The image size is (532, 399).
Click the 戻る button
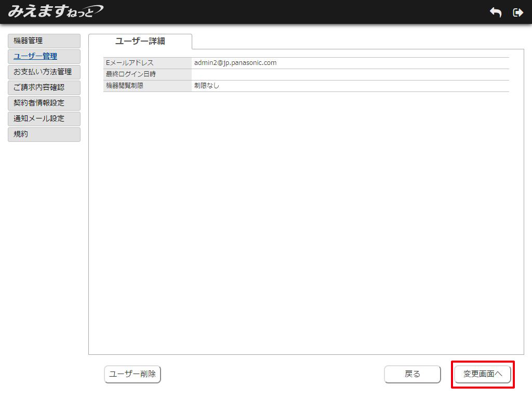point(413,374)
